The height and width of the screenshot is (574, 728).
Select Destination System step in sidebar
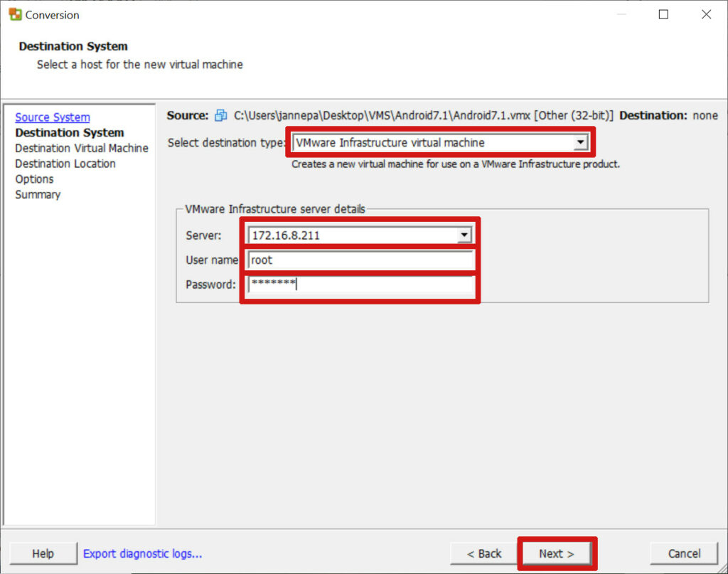pos(70,133)
